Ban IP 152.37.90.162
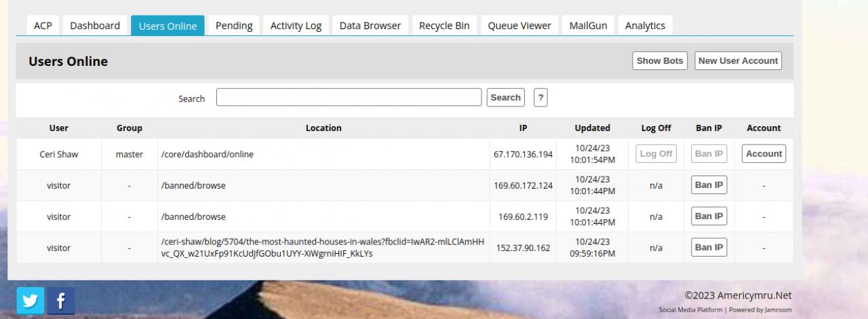The image size is (868, 319). click(x=709, y=248)
